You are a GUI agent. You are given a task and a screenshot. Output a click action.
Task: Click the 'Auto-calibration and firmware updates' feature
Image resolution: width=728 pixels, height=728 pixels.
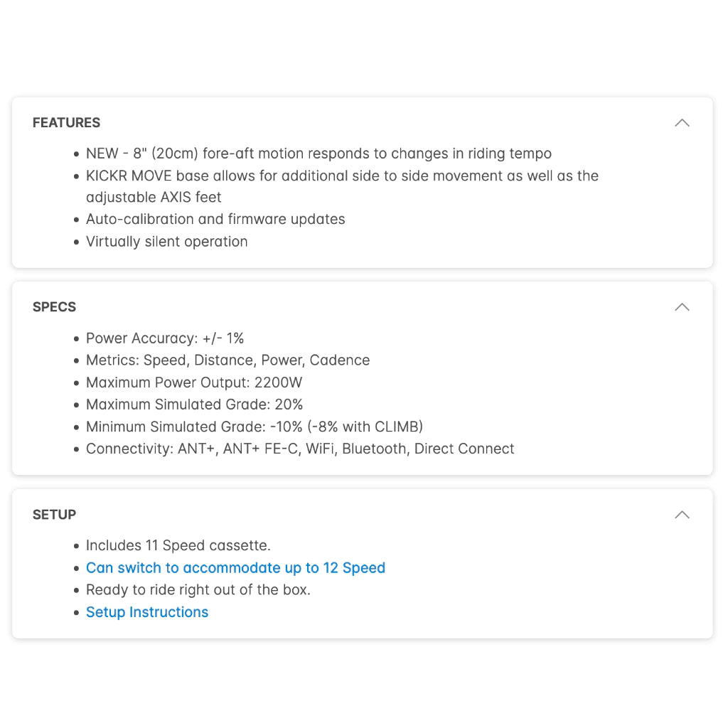tap(215, 219)
